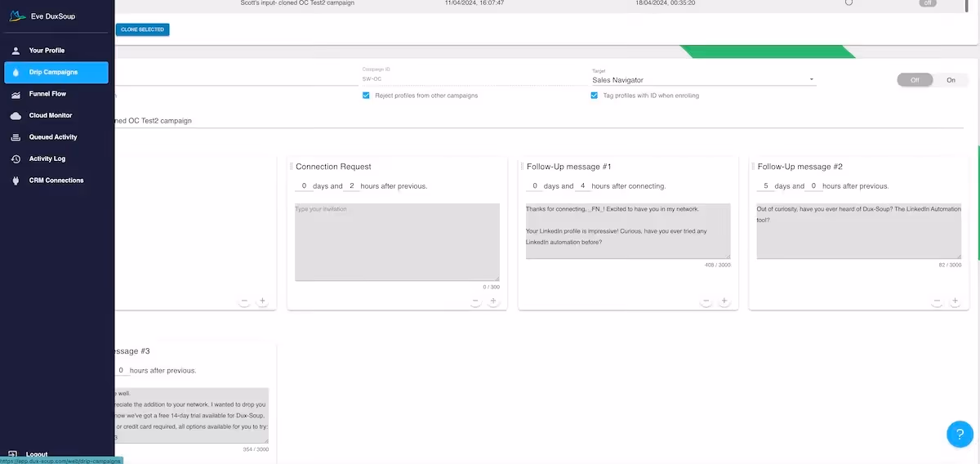
Task: Remove step using minus on Follow-Up message #1
Action: (706, 301)
